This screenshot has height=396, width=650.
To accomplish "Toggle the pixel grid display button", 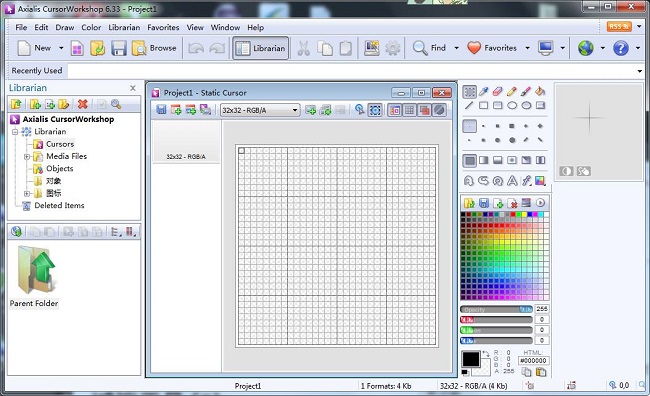I will [x=410, y=110].
